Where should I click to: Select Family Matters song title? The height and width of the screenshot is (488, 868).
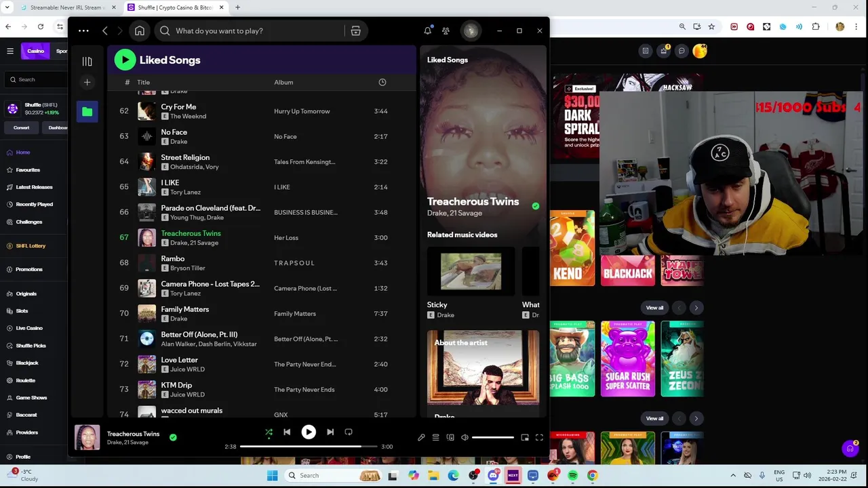(185, 309)
